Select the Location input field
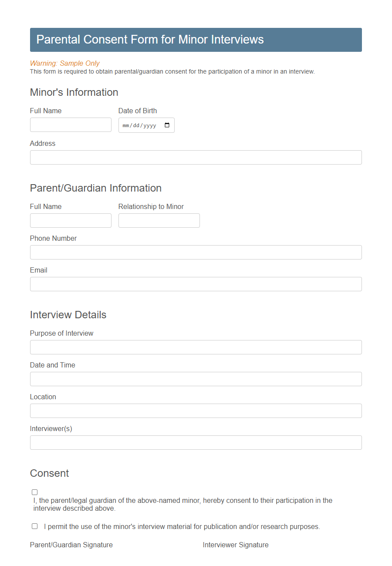This screenshot has width=392, height=566. (196, 411)
